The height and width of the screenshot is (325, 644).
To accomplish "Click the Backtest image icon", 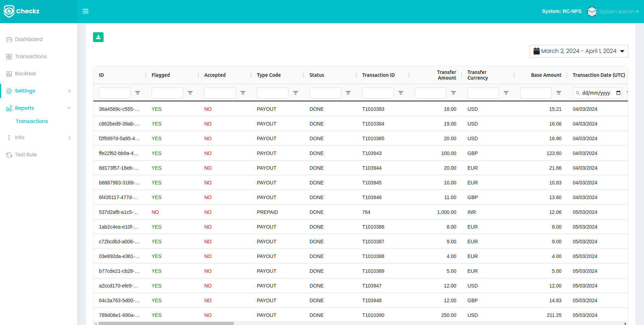I will (x=9, y=74).
